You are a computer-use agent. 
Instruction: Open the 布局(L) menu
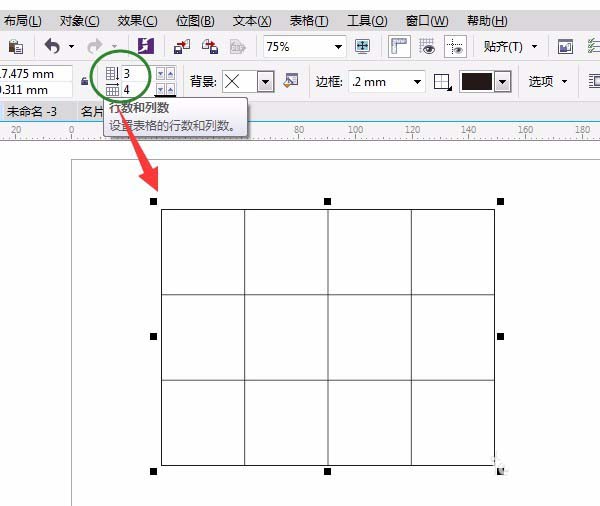coord(23,21)
